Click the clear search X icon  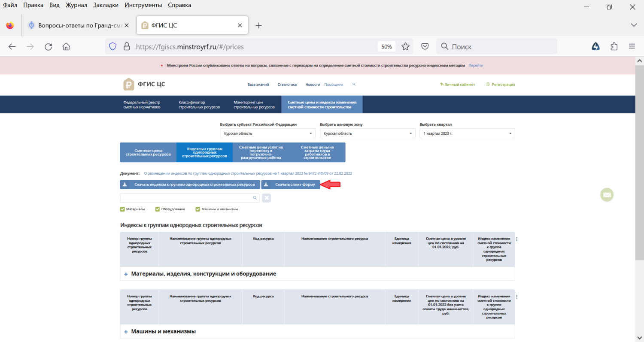coord(266,198)
